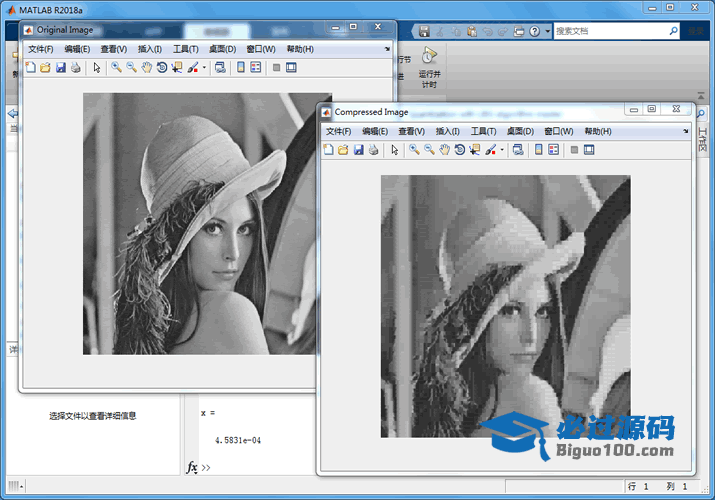Click Link Plot icon in Compressed Image toolbar
715x500 pixels.
[518, 149]
